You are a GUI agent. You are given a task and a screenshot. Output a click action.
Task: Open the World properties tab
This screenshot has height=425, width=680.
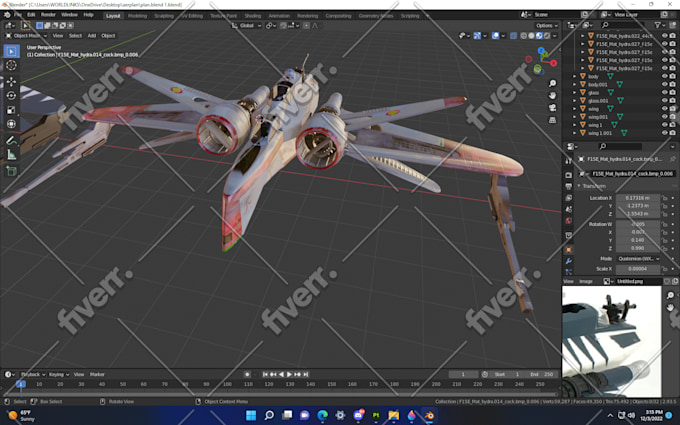tap(569, 220)
